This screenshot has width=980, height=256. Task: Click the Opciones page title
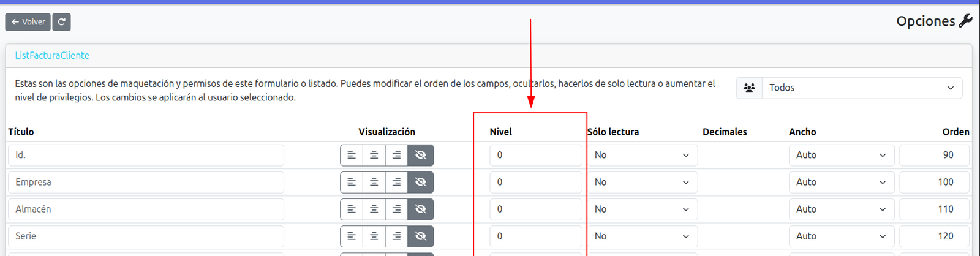925,21
